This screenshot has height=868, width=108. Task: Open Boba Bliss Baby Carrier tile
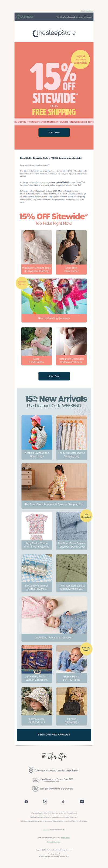click(x=71, y=252)
